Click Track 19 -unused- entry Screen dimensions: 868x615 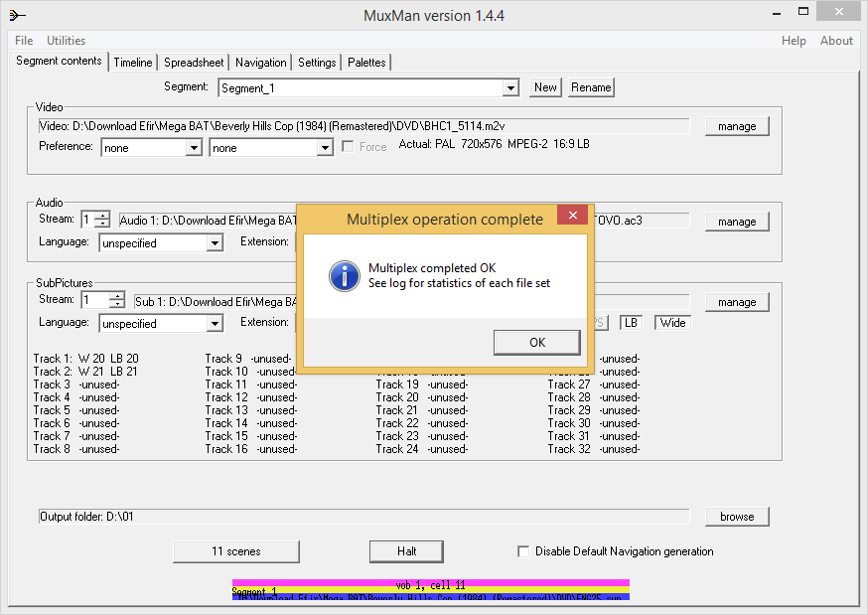tap(422, 384)
